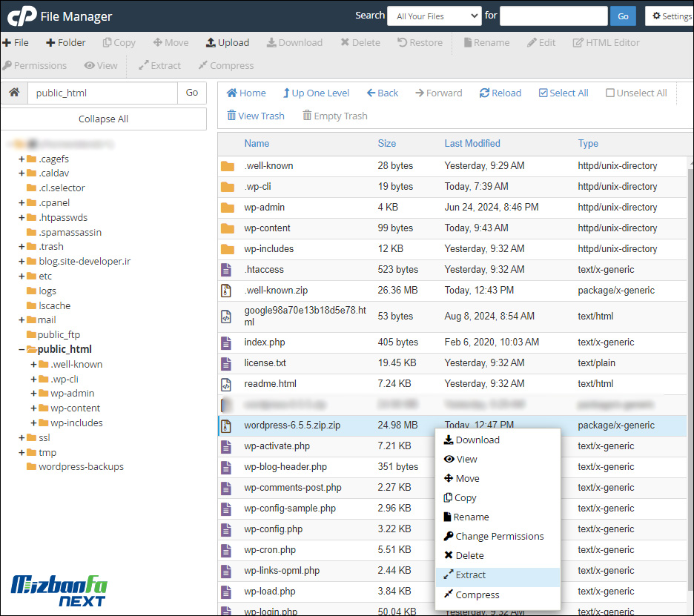Create a new file with + File
694x616 pixels.
(16, 42)
